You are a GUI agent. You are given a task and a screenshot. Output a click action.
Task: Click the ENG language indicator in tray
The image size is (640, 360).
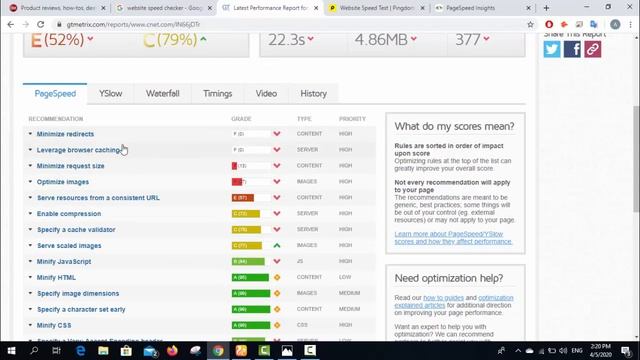(577, 351)
